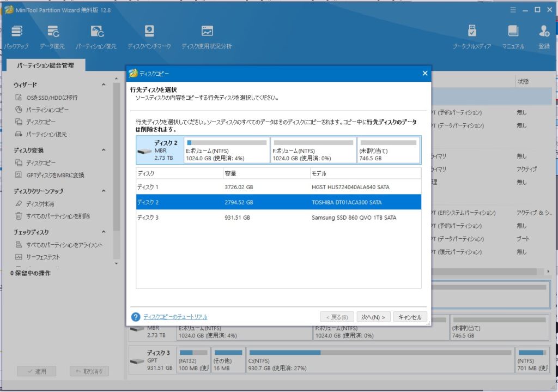
Task: Open the ディスクコピーのチュートリアル link
Action: tap(175, 317)
